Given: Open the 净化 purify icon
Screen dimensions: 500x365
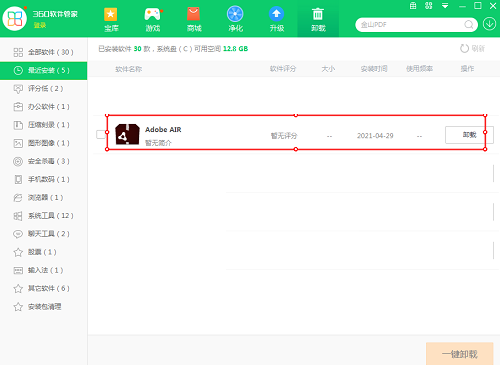Looking at the screenshot, I should tap(235, 14).
